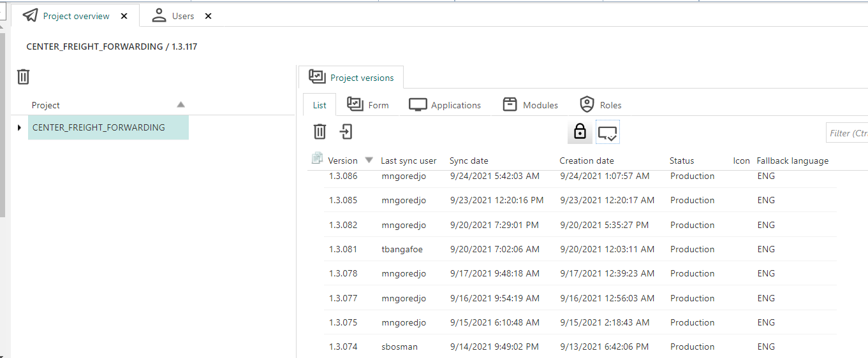Click the import arrow icon beside the version trash
The height and width of the screenshot is (358, 868).
click(346, 132)
